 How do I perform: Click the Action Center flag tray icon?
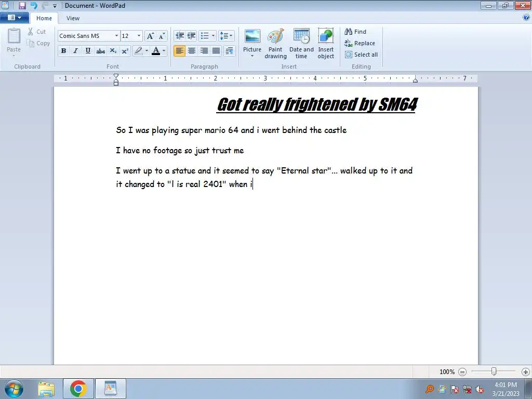pyautogui.click(x=454, y=389)
